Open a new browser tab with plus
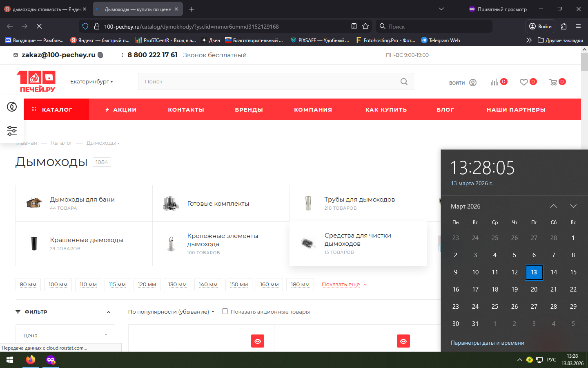The image size is (588, 368). [x=192, y=9]
